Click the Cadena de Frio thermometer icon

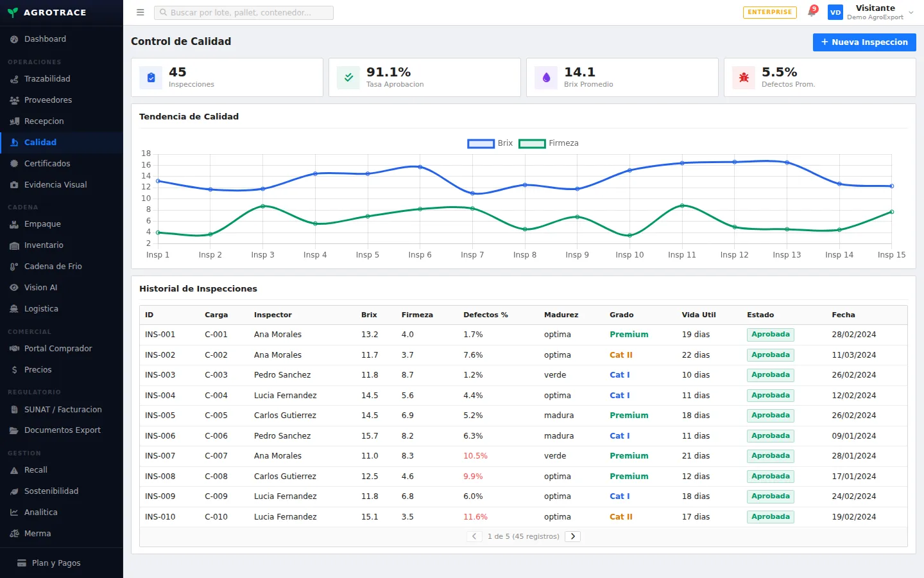pyautogui.click(x=14, y=267)
